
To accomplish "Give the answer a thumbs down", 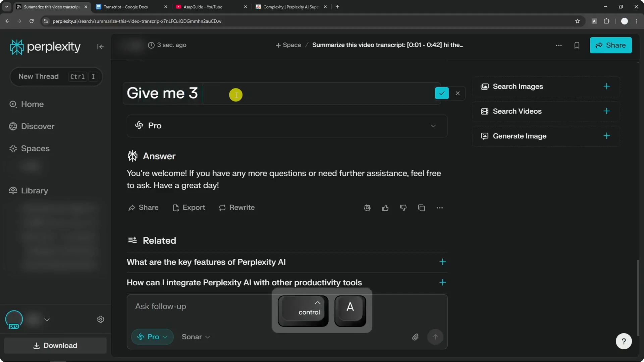I will (403, 208).
